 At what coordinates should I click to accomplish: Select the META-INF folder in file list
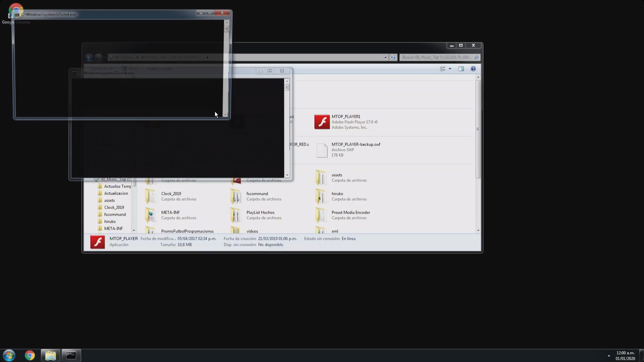171,215
